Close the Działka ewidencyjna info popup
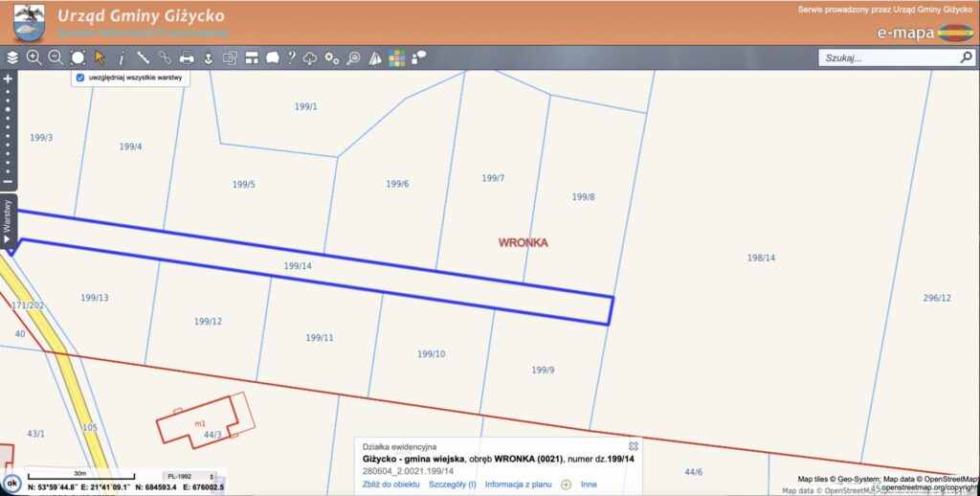The width and height of the screenshot is (980, 496). (x=634, y=446)
